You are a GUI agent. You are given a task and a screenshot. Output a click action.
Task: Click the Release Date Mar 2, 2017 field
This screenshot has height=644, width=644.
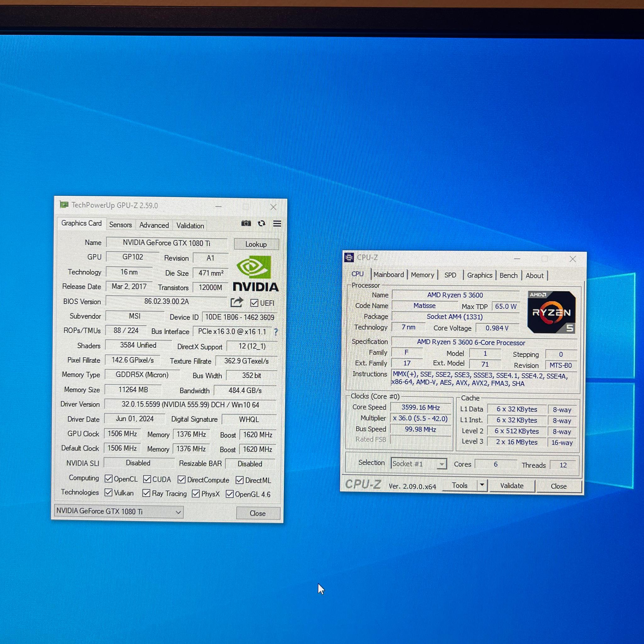tap(129, 286)
